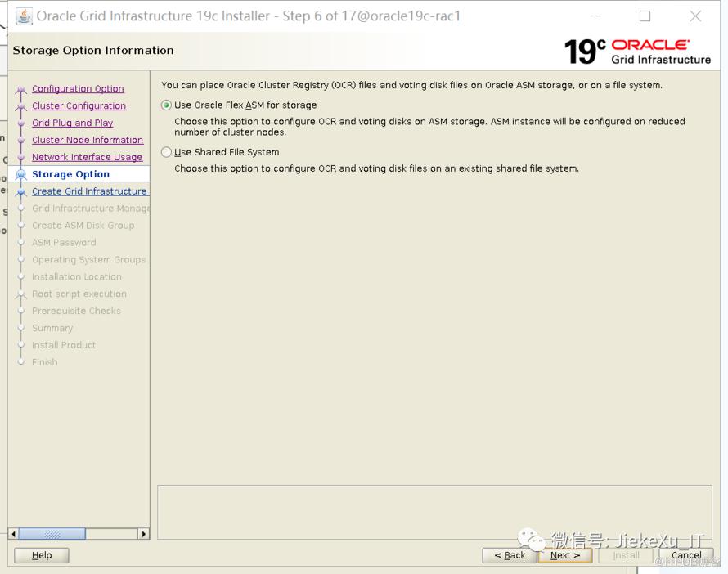Minimize the installer window
The width and height of the screenshot is (728, 574).
click(596, 16)
